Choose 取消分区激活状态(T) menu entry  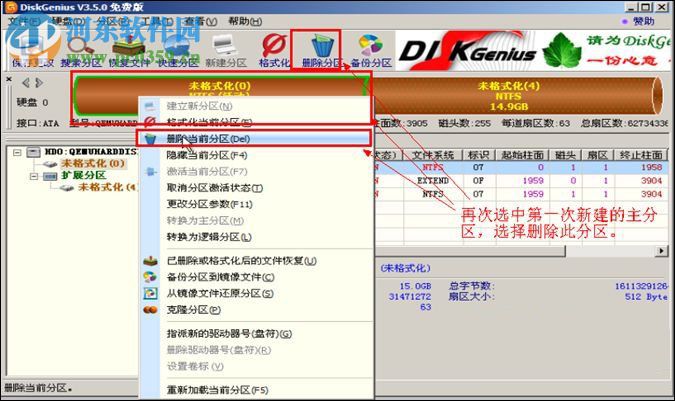click(x=255, y=188)
